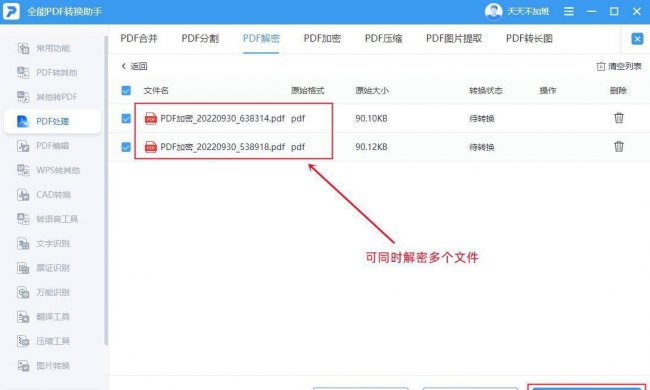Delete file PDF加密_20220930_538918.pdf via trash icon
The height and width of the screenshot is (390, 650).
(618, 146)
